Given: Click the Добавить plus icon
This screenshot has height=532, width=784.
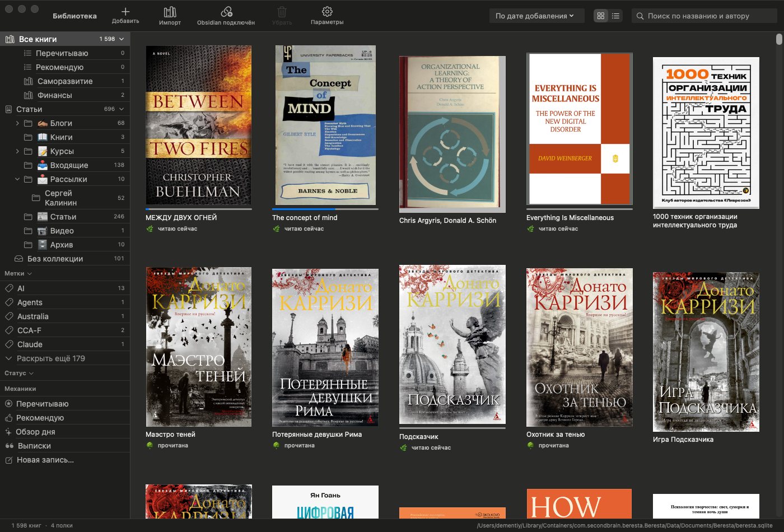Looking at the screenshot, I should tap(125, 11).
